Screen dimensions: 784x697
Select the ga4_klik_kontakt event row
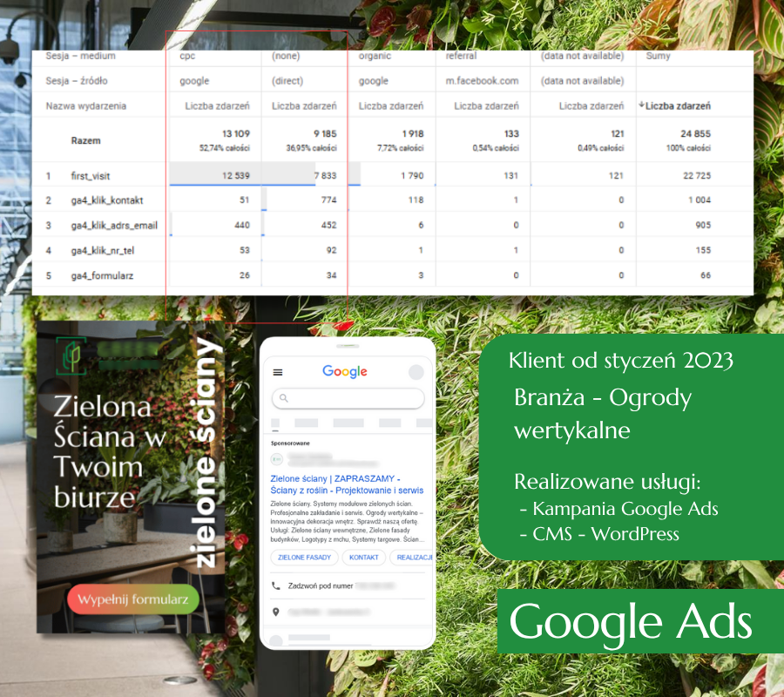pos(393,200)
